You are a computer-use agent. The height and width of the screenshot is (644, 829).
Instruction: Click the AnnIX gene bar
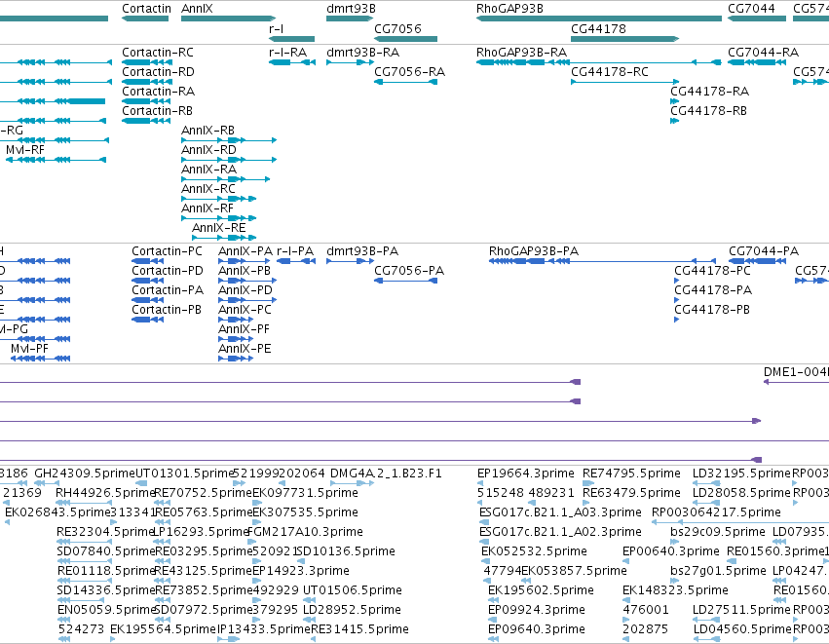point(228,19)
